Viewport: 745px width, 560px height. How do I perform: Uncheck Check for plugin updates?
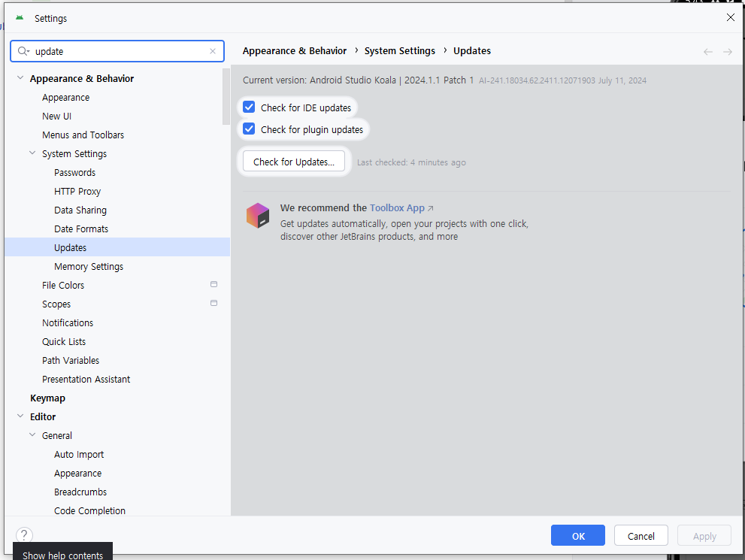[249, 129]
